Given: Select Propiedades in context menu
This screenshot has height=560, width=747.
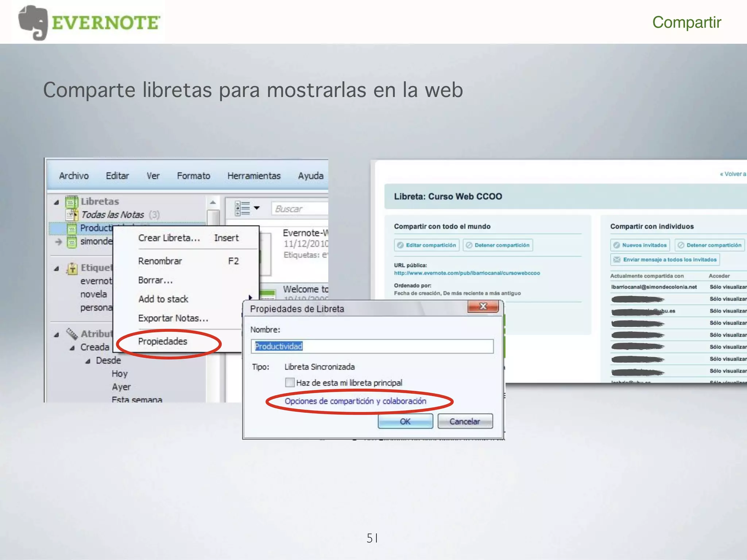Looking at the screenshot, I should [x=163, y=341].
